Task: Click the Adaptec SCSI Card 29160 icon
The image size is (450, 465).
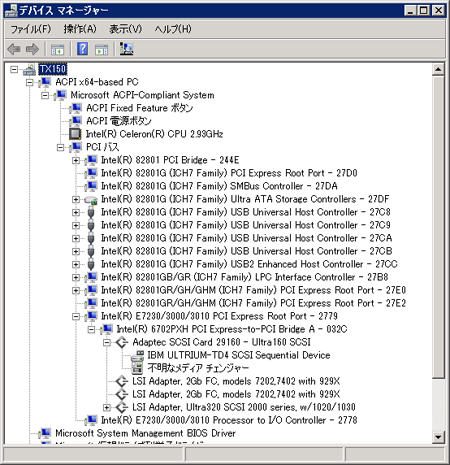Action: pos(122,342)
